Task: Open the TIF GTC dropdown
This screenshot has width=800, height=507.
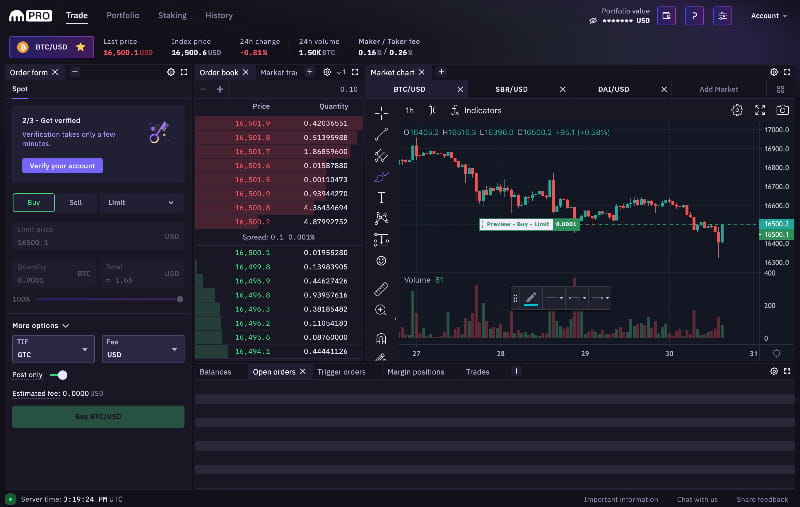Action: point(53,348)
